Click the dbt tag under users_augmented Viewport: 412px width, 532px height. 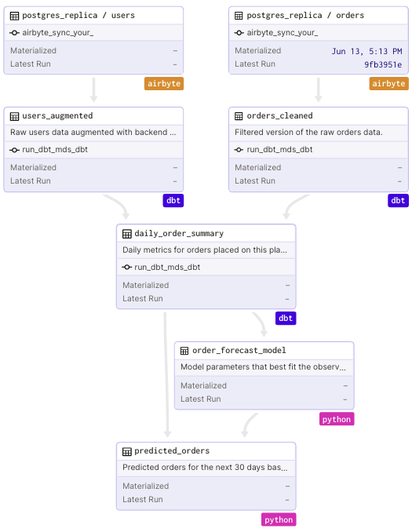click(173, 201)
